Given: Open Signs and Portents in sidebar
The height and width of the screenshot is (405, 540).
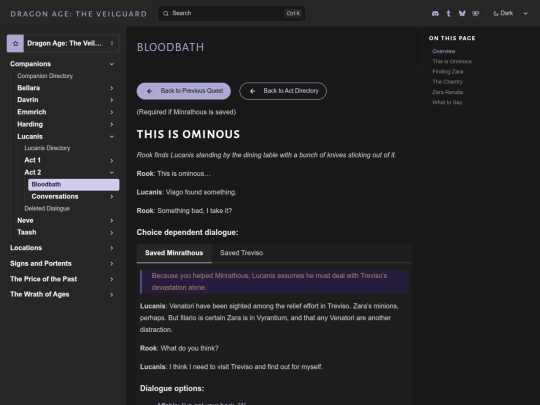Looking at the screenshot, I should (x=41, y=264).
